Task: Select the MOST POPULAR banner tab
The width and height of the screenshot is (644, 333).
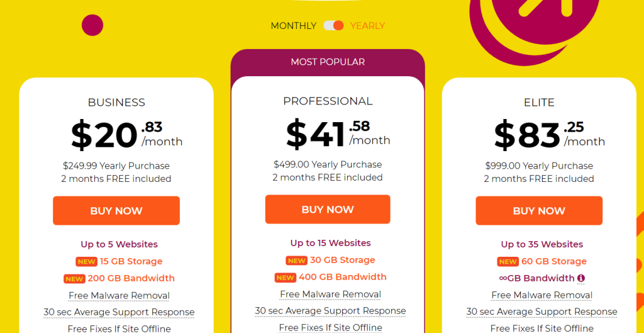Action: [328, 62]
